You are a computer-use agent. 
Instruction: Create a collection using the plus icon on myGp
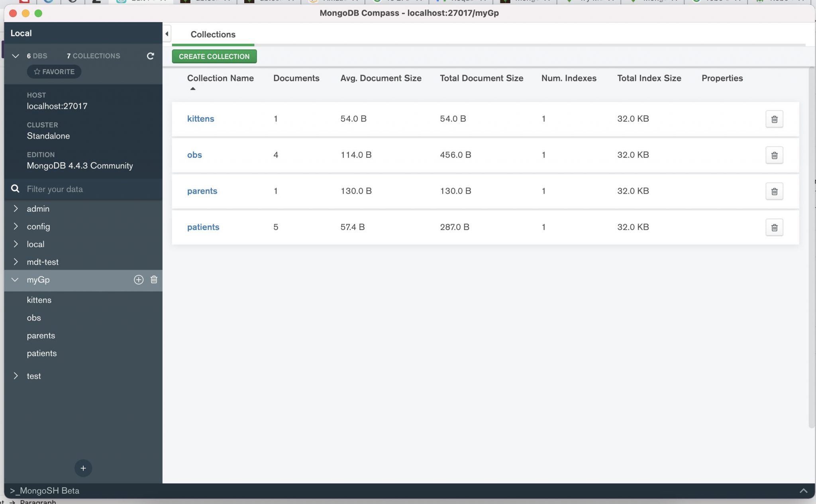(138, 280)
